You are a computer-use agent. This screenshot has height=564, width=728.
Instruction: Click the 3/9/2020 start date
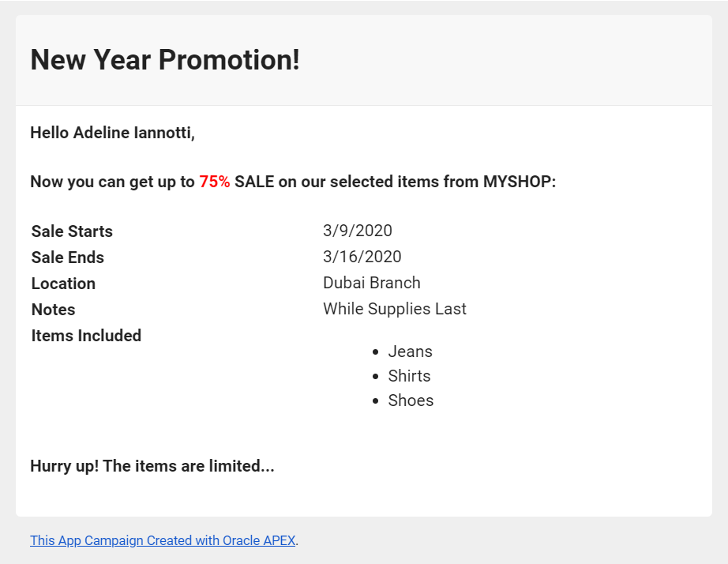[x=358, y=231]
